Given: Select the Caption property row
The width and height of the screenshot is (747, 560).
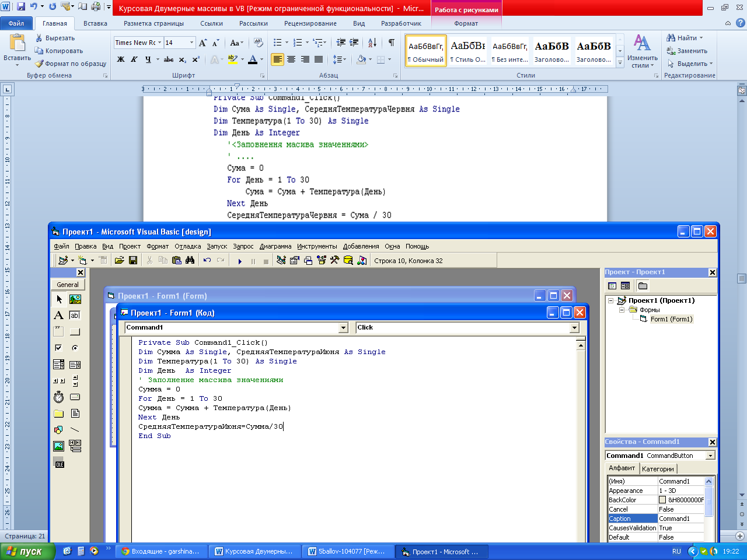Looking at the screenshot, I should pyautogui.click(x=656, y=519).
